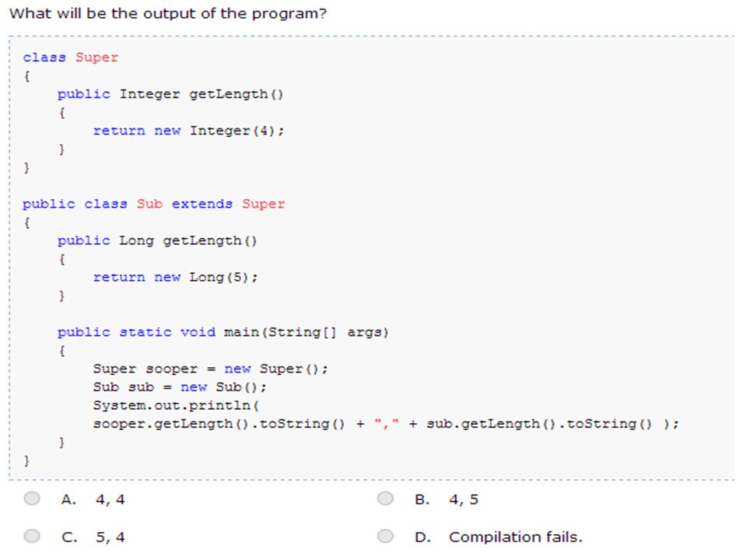Select radio button for option A
The image size is (747, 560).
click(x=32, y=499)
